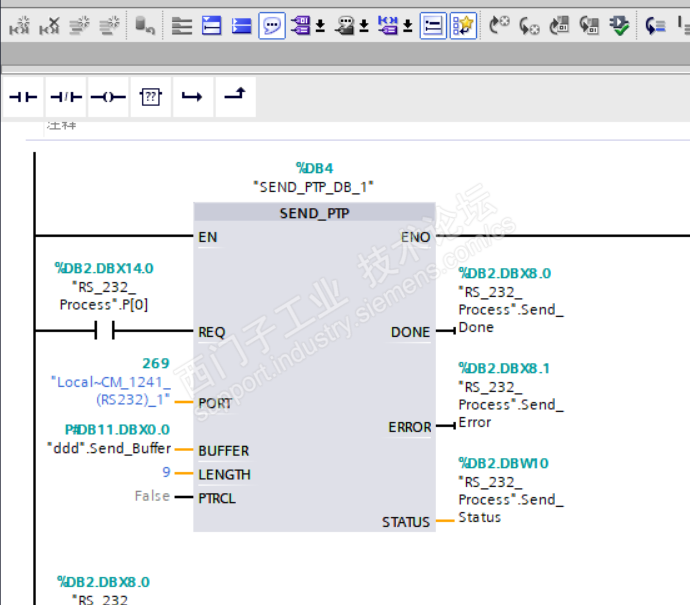Click the Close branch favorites icon
Screen dimensions: 690x605
point(235,96)
